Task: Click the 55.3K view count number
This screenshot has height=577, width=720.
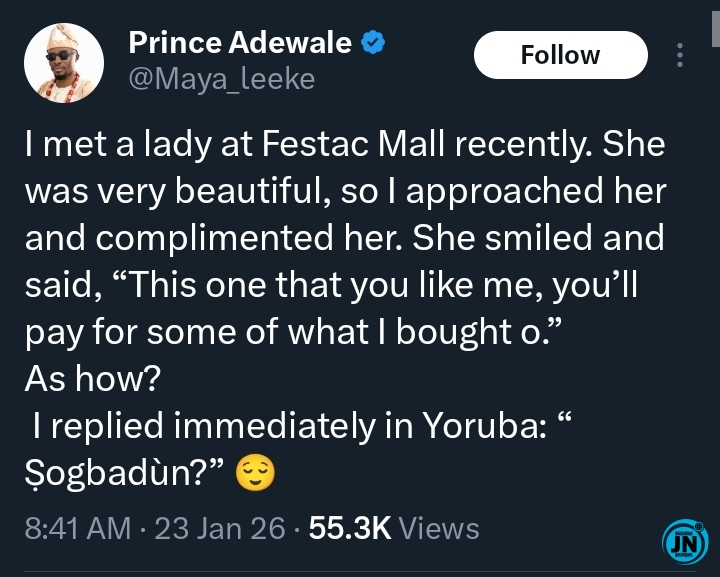Action: point(349,528)
